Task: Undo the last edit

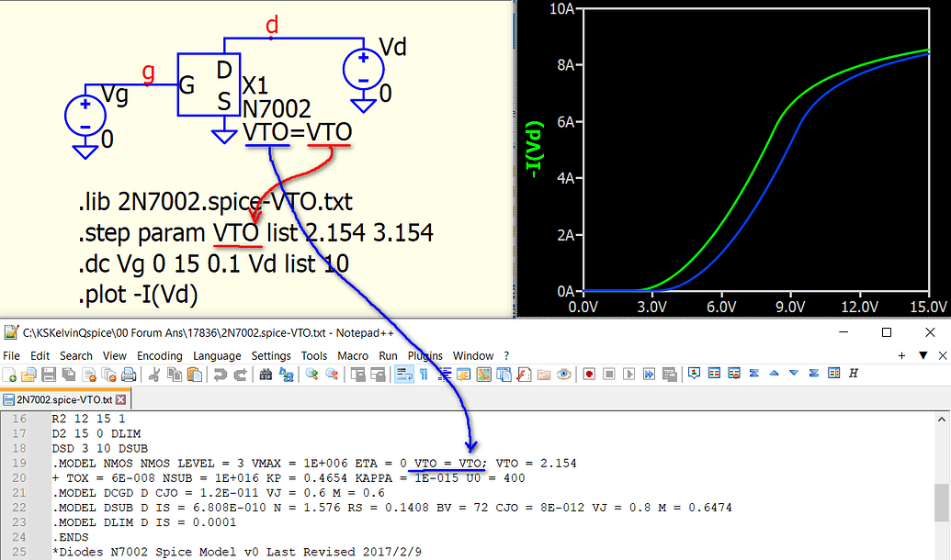Action: click(x=219, y=374)
